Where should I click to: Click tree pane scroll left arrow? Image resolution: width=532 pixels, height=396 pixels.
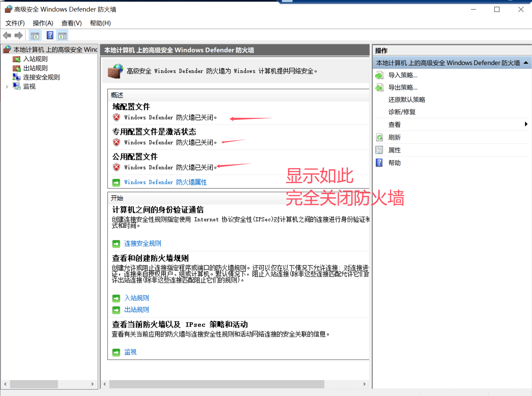(x=5, y=384)
